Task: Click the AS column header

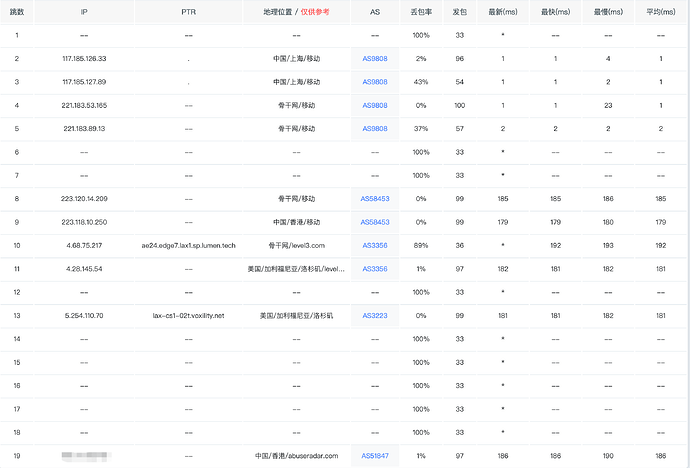Action: (374, 12)
